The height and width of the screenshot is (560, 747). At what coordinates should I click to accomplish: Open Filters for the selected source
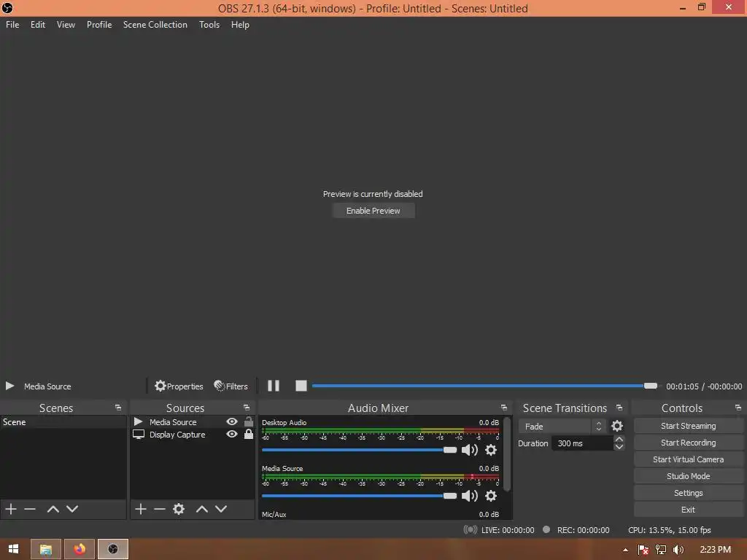[231, 386]
